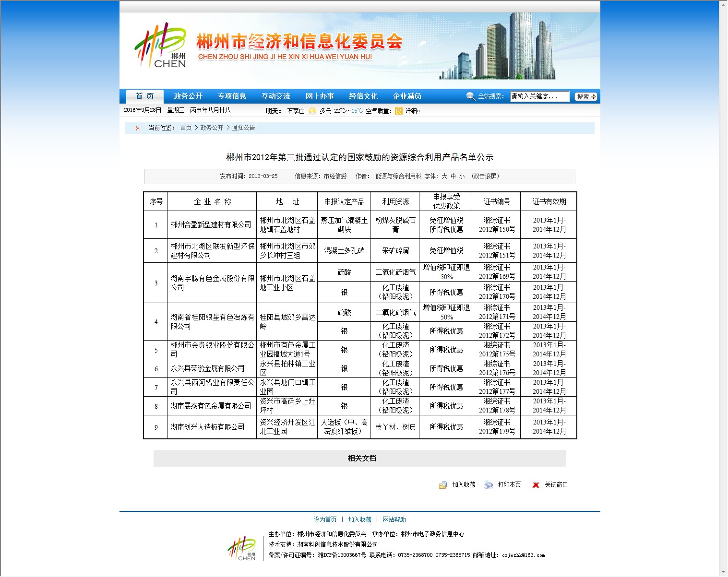Click the email czjwzhk@163.com
Screen dimensions: 728x577
click(x=524, y=555)
